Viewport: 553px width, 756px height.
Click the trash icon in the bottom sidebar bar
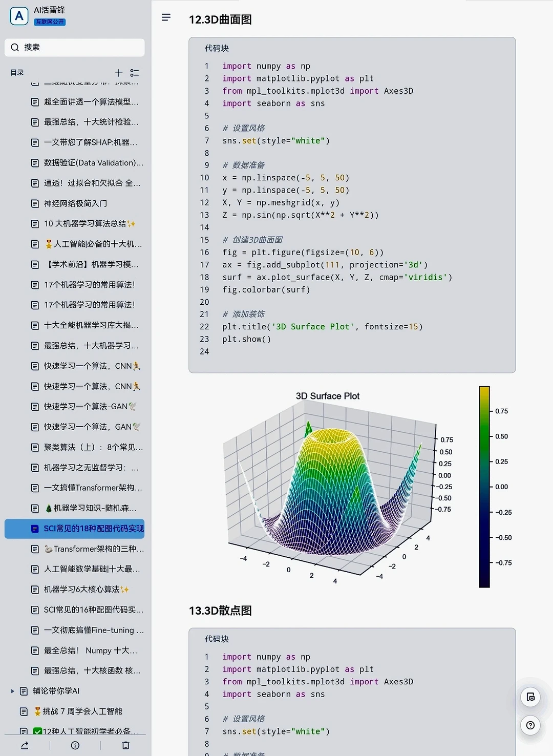[x=125, y=745]
